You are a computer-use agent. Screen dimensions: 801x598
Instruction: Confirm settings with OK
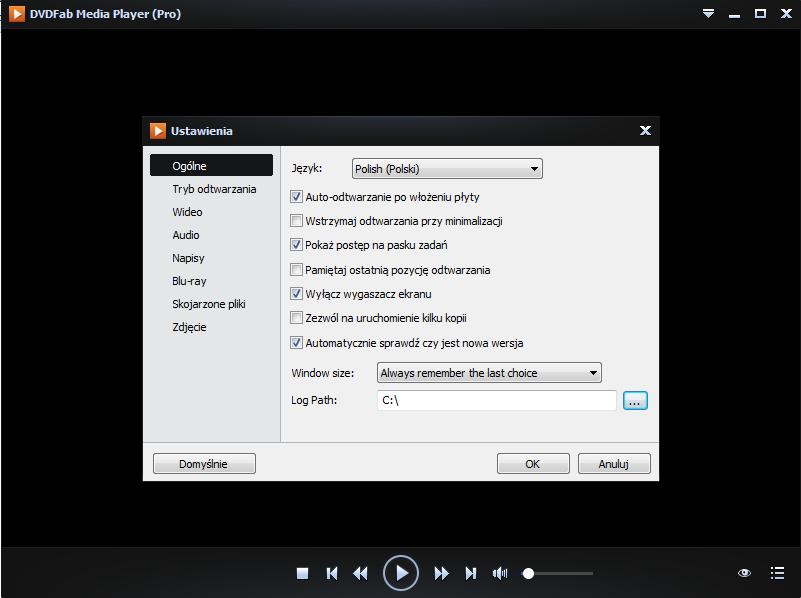tap(533, 464)
